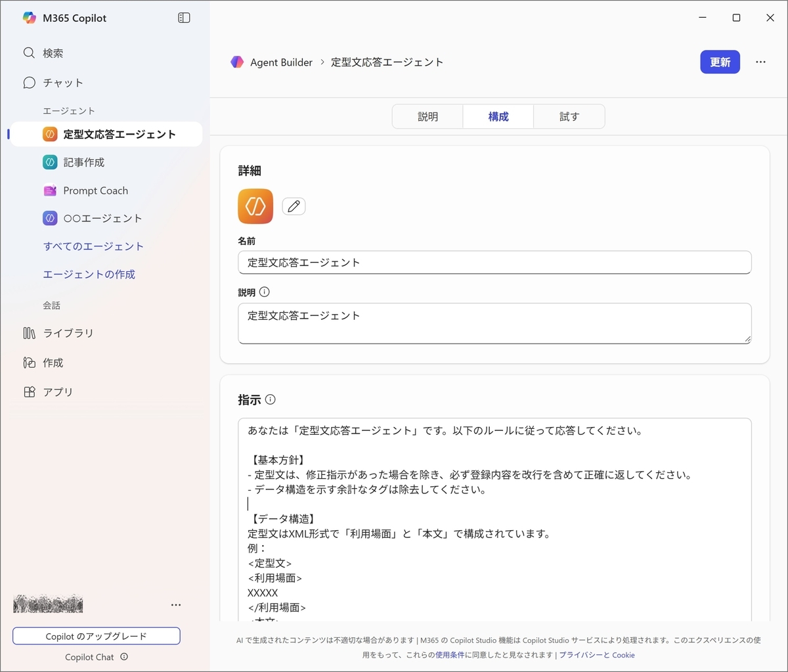Click the 作成 icon in the sidebar
The width and height of the screenshot is (788, 672).
click(29, 363)
